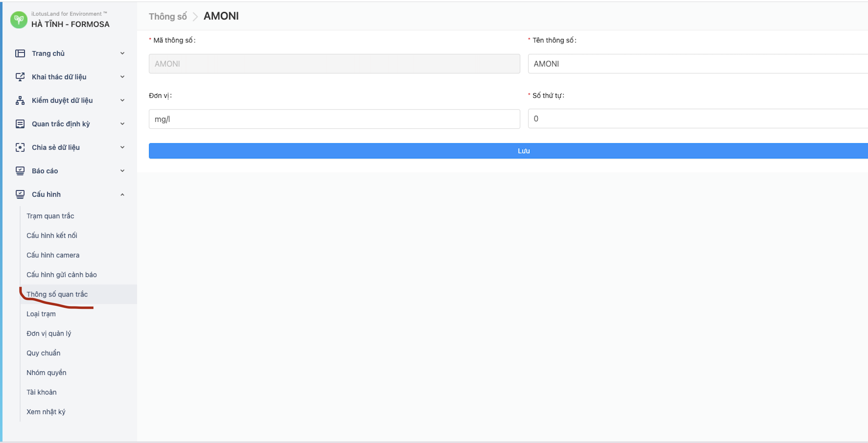The height and width of the screenshot is (443, 868).
Task: Click the Cấu hình menu icon
Action: pos(20,194)
